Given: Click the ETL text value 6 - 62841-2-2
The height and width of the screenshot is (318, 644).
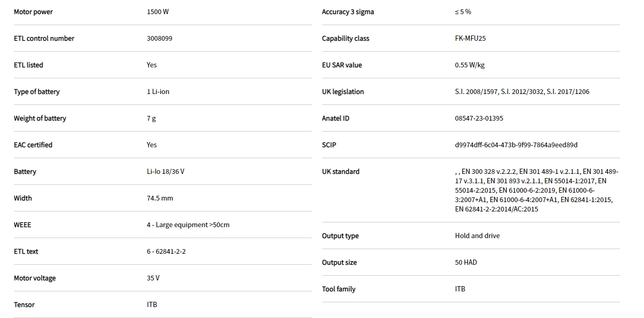Looking at the screenshot, I should [166, 252].
